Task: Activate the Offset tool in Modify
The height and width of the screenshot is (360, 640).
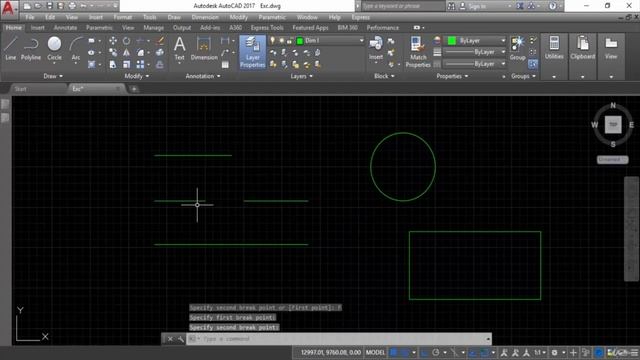Action: [160, 64]
